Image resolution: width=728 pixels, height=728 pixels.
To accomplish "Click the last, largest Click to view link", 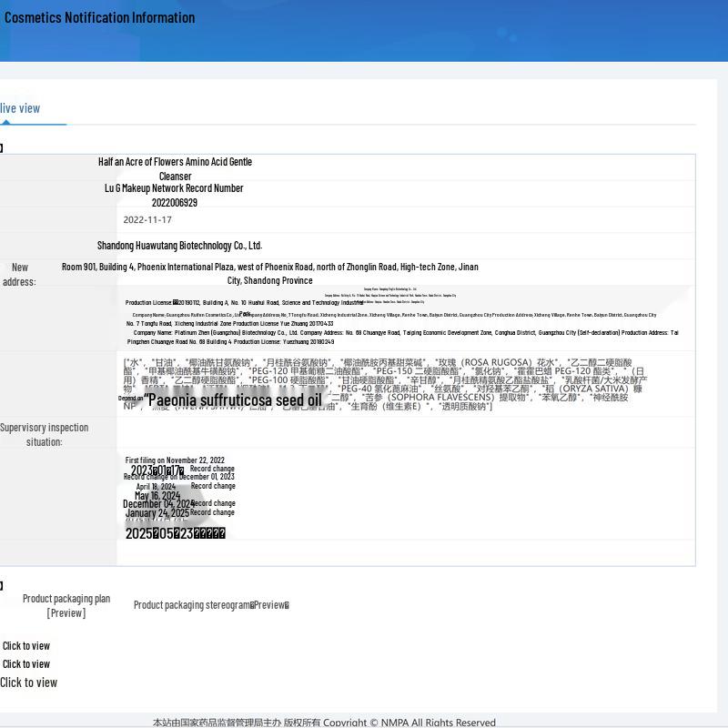I will click(x=28, y=682).
